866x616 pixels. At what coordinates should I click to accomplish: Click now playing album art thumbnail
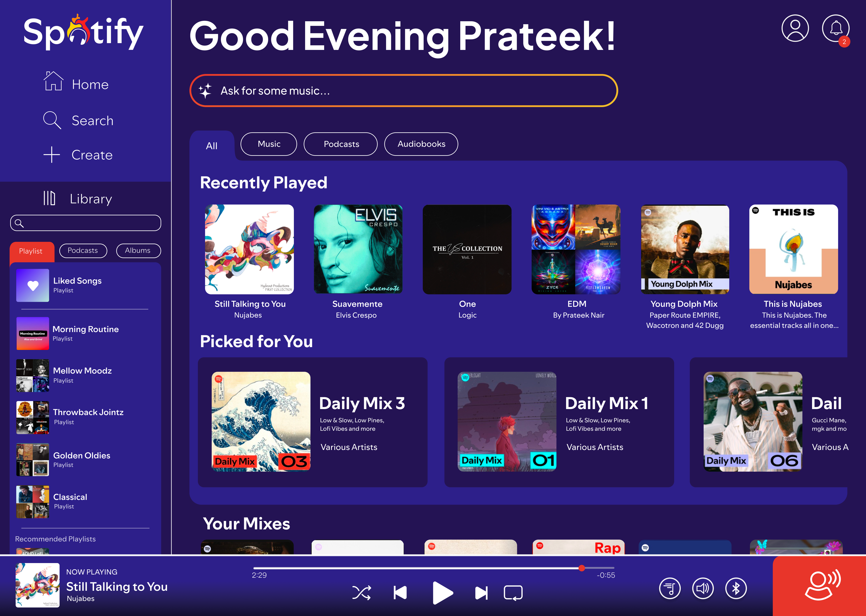37,585
